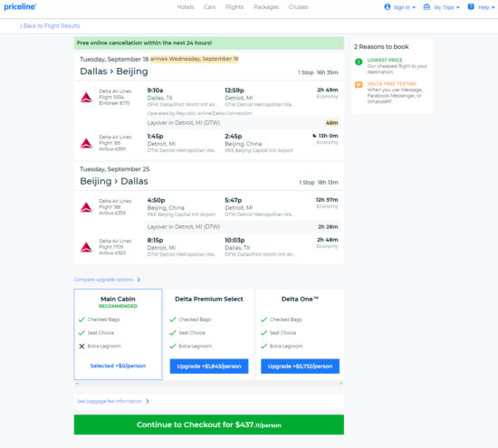Continue to Checkout for $437.11/person

tap(209, 424)
